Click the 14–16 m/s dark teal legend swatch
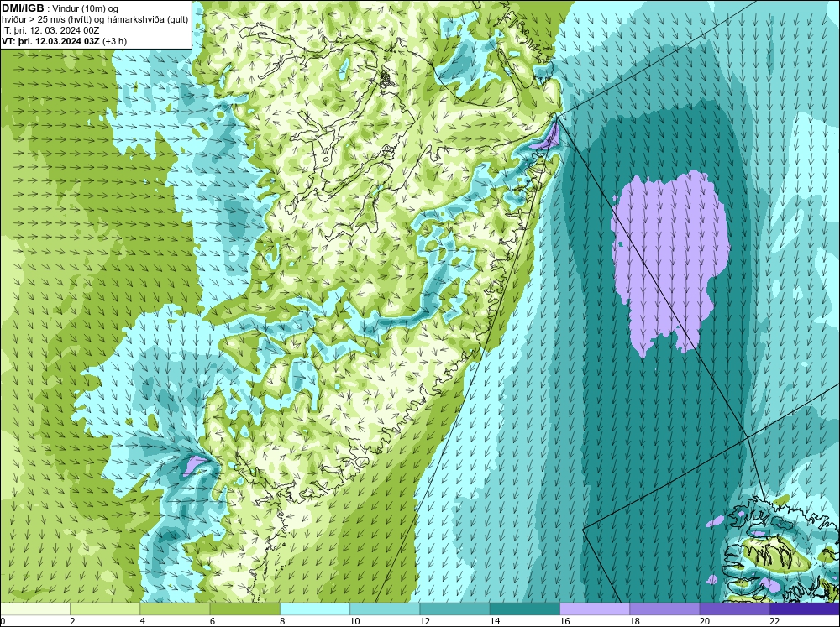The height and width of the screenshot is (627, 840). (524, 609)
